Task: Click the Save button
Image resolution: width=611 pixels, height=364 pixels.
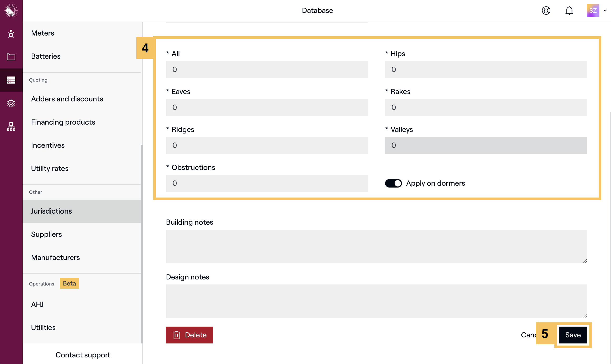Action: 573,335
